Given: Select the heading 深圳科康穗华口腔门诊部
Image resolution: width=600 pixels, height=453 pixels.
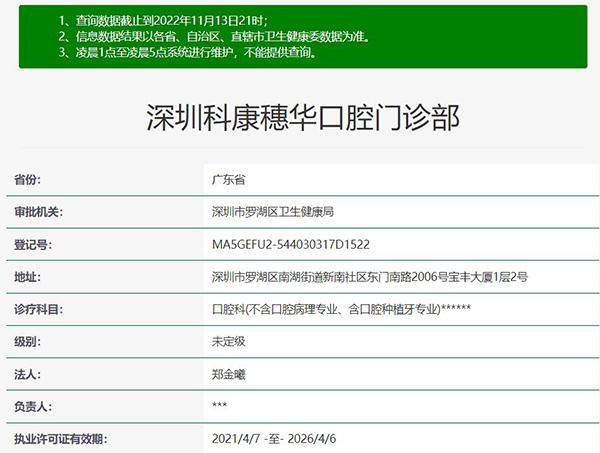Looking at the screenshot, I should 303,117.
